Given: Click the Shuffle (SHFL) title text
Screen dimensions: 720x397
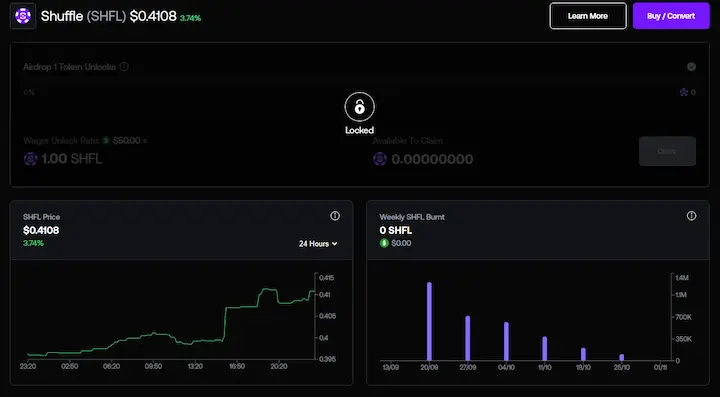Looking at the screenshot, I should coord(83,16).
